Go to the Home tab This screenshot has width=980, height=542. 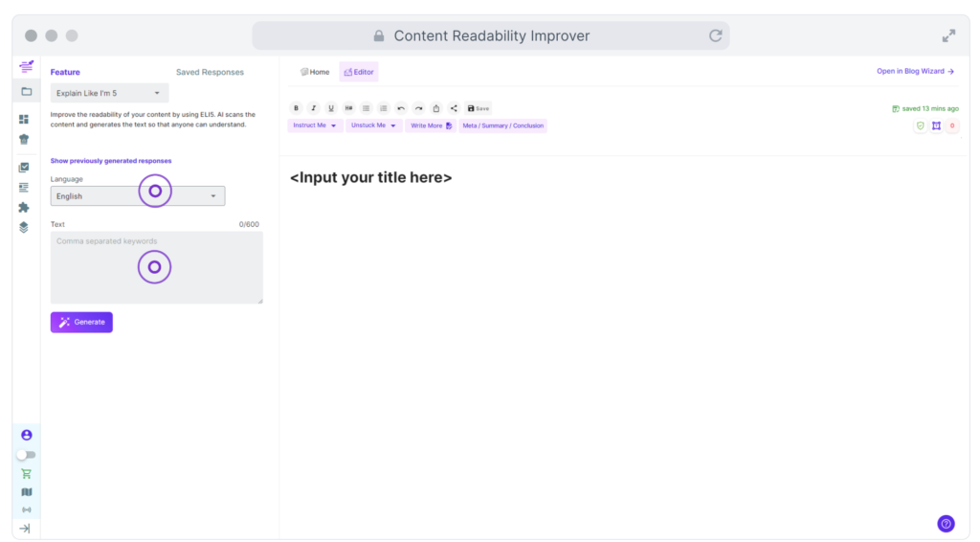[x=315, y=72]
